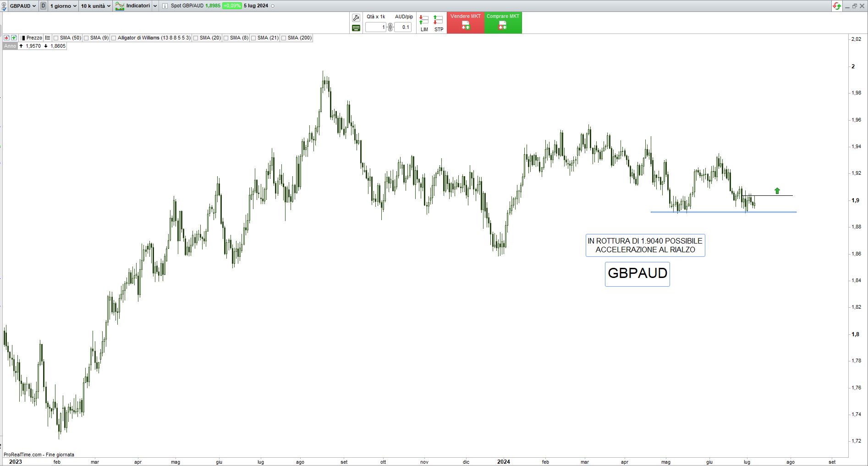Viewport: 868px width, 466px height.
Task: Click the red-green trading arrows icon
Action: click(837, 6)
